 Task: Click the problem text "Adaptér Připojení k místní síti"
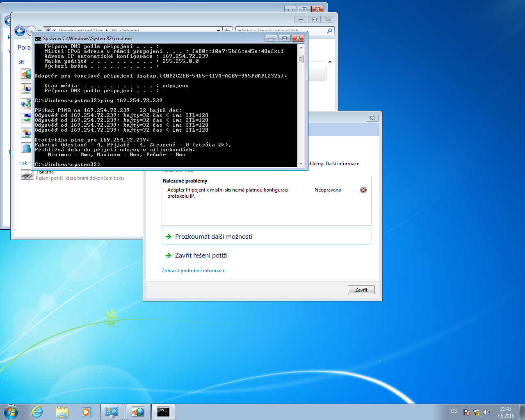tap(228, 193)
